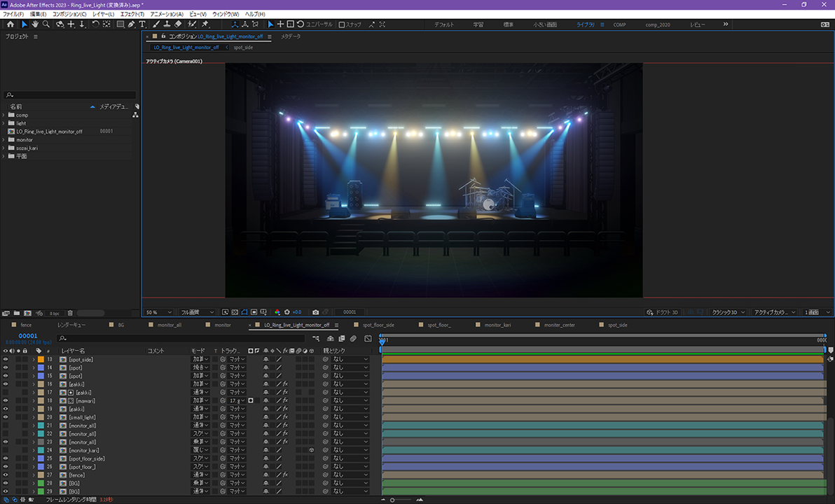
Task: Open the viewer resolution quality dropdown
Action: 197,312
